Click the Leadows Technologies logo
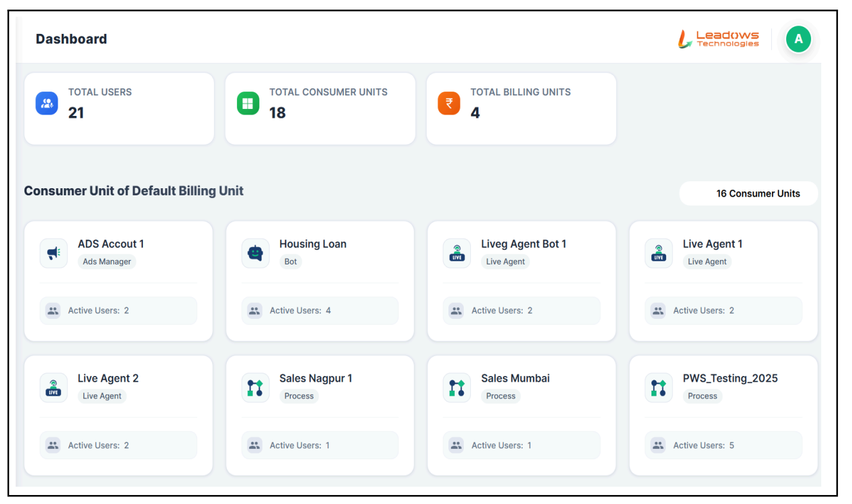The image size is (852, 504). [719, 39]
